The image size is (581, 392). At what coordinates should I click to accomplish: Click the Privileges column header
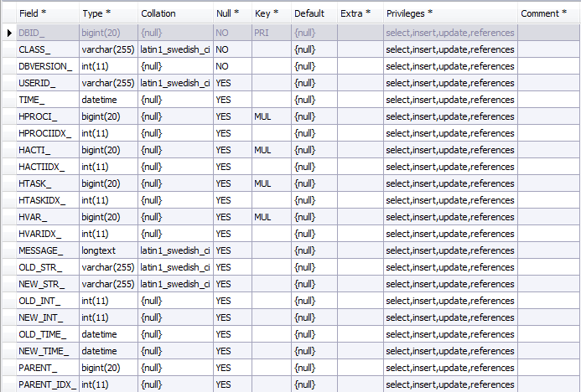point(450,13)
